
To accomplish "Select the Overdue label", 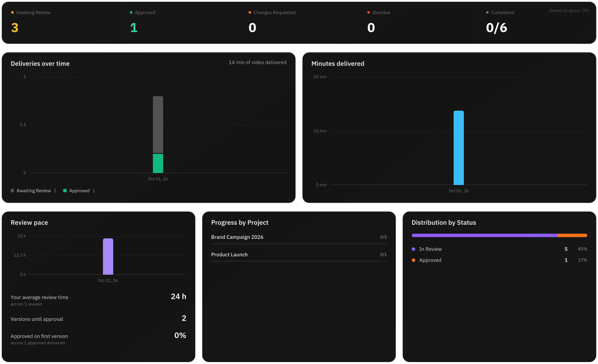I will pyautogui.click(x=381, y=12).
